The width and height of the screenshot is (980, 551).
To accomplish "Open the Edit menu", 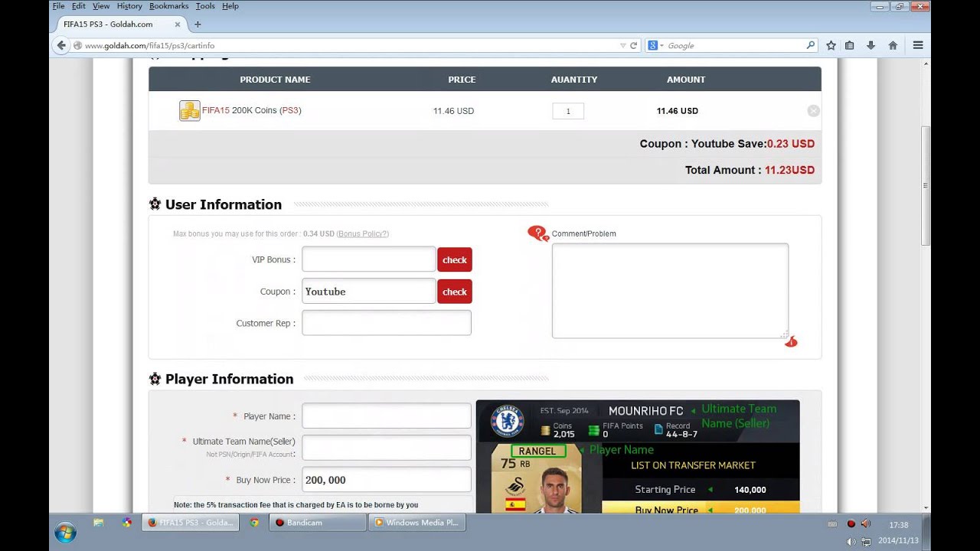I will coord(79,6).
